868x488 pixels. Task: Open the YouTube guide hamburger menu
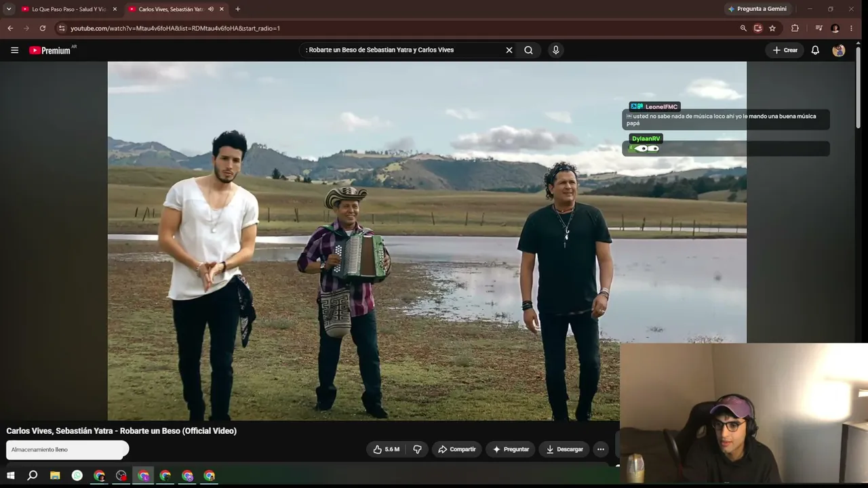(x=14, y=50)
